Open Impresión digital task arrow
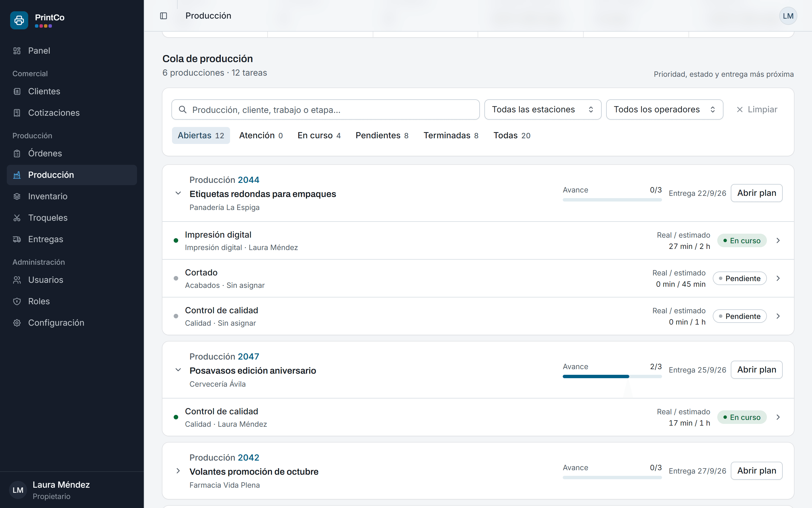The height and width of the screenshot is (508, 812). [778, 240]
